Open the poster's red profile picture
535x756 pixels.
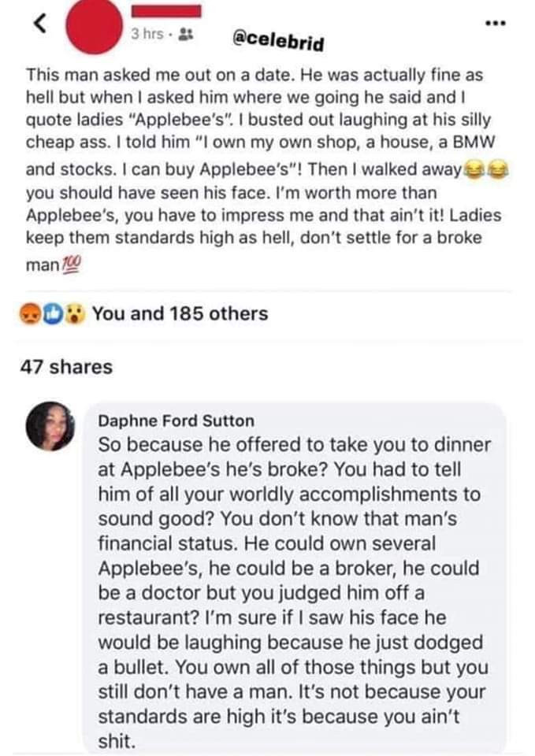coord(93,27)
